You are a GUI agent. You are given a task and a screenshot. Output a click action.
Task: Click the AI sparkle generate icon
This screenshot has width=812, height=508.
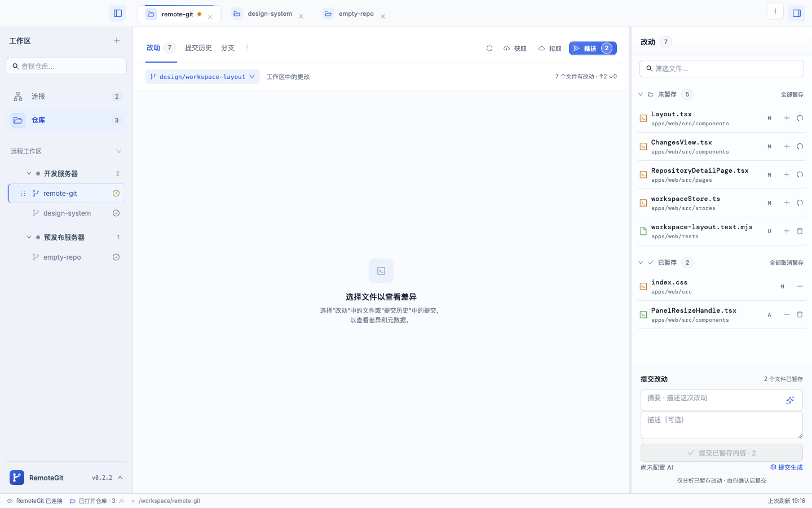(x=790, y=400)
